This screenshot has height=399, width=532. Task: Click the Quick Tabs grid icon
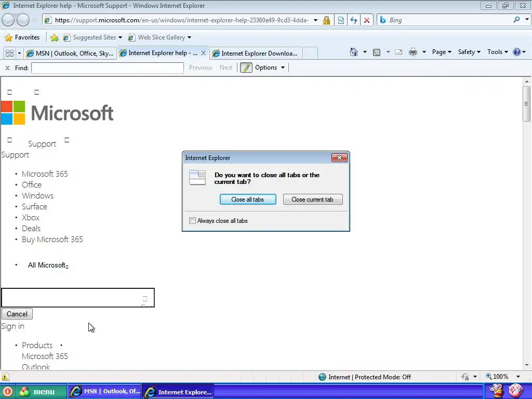pyautogui.click(x=9, y=54)
